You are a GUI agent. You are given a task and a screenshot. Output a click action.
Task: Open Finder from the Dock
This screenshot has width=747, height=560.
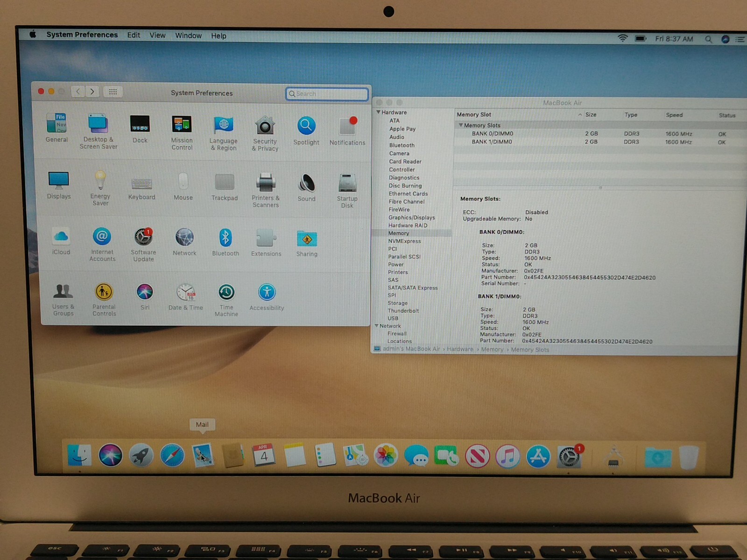click(79, 455)
